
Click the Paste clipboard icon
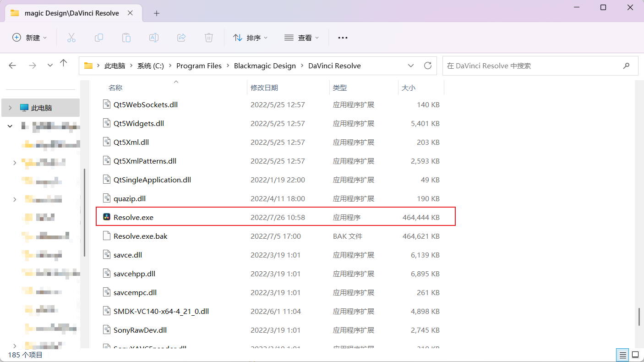click(126, 38)
